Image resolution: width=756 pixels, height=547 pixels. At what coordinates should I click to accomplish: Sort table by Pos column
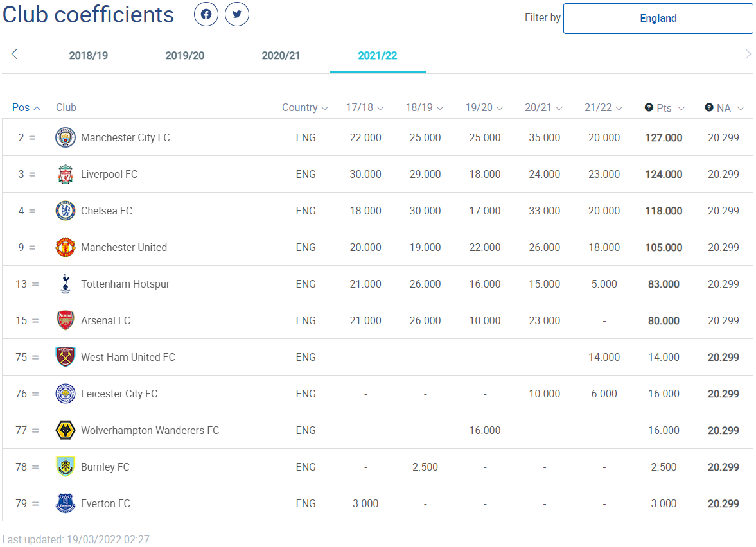coord(26,107)
